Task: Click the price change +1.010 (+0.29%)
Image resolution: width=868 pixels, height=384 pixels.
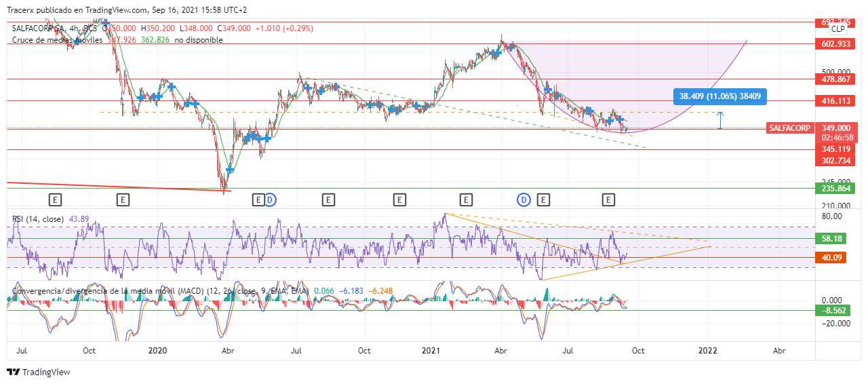Action: [x=284, y=28]
